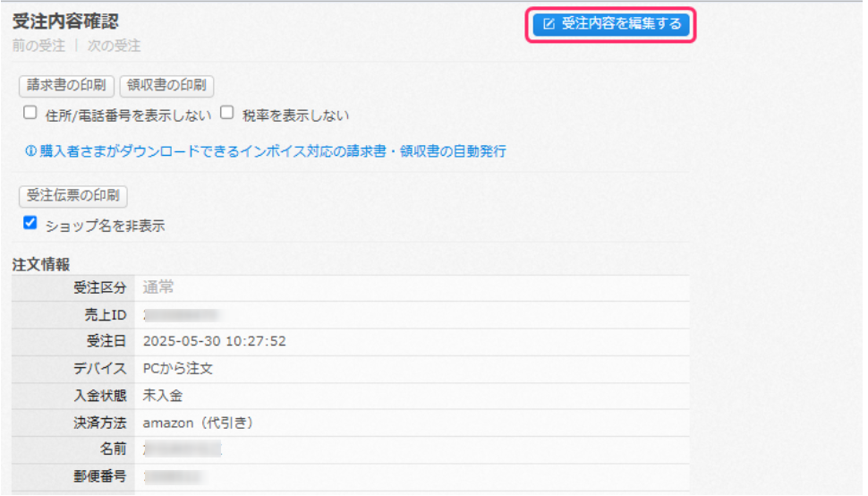
Task: Click the 決済方法 value amazon(代引き)
Action: [x=199, y=423]
